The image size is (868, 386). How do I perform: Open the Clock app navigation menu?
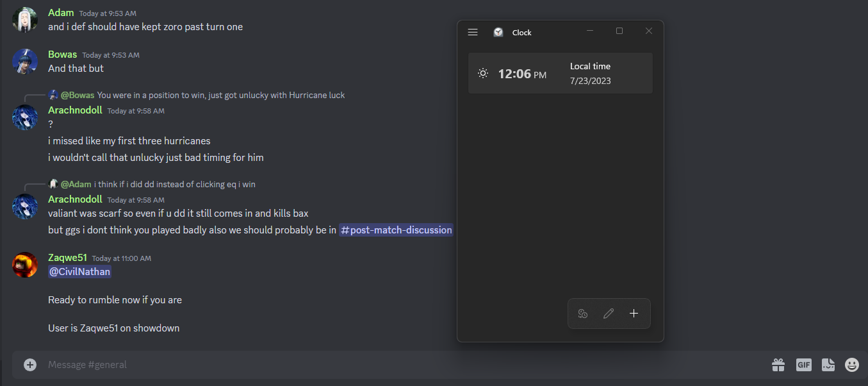click(x=473, y=32)
